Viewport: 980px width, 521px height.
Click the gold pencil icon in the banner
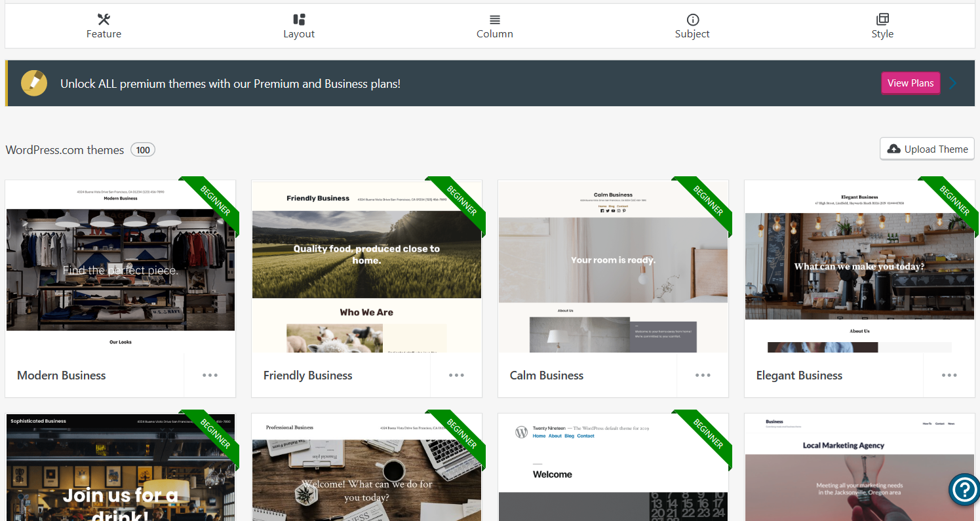pyautogui.click(x=34, y=83)
